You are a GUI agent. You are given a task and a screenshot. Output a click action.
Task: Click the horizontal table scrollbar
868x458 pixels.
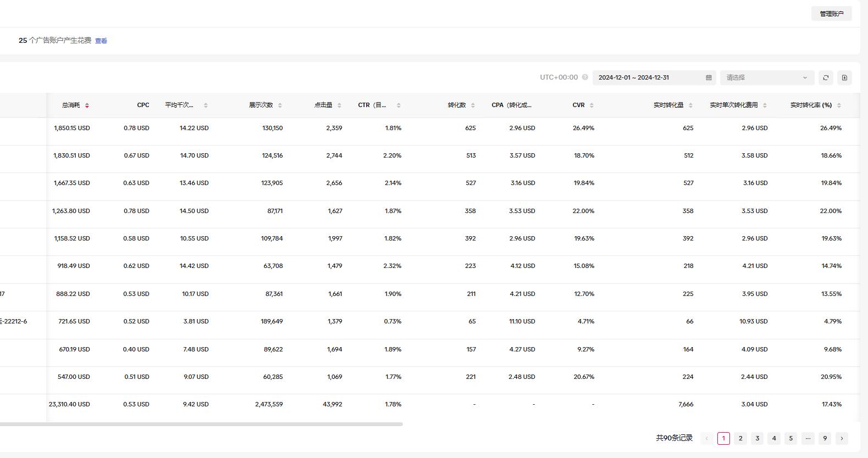201,424
